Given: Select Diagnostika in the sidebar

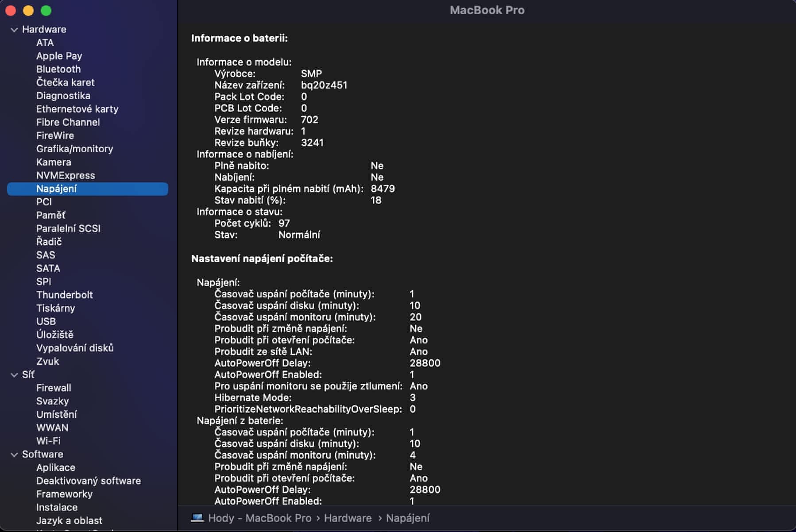Looking at the screenshot, I should click(x=63, y=96).
